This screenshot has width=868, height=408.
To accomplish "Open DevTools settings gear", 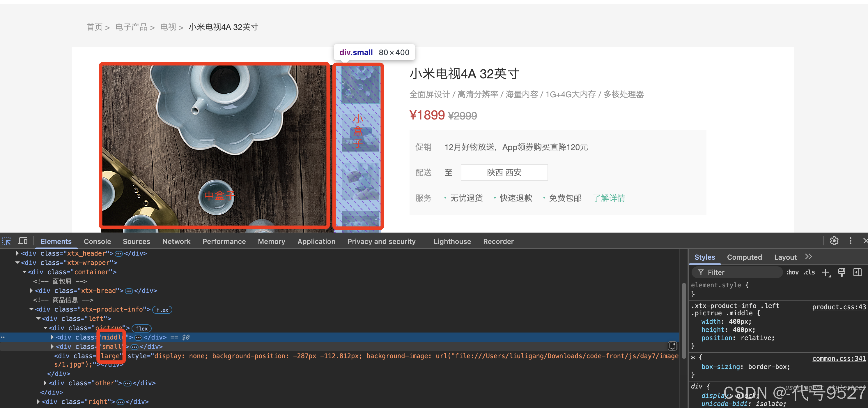I will [x=834, y=241].
